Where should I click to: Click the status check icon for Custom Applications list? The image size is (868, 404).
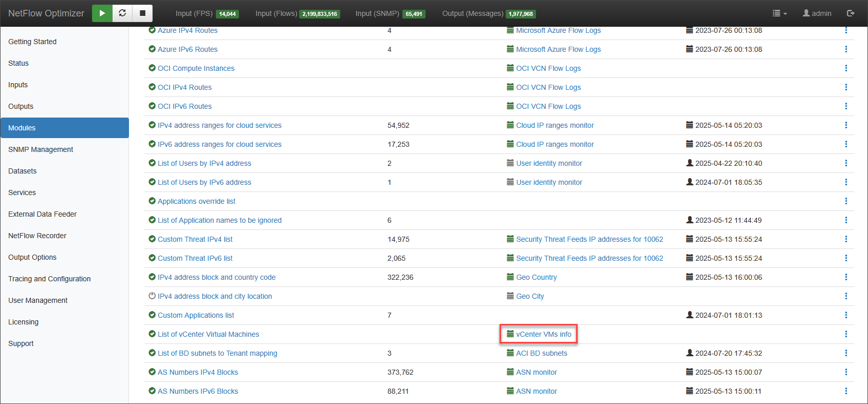152,315
